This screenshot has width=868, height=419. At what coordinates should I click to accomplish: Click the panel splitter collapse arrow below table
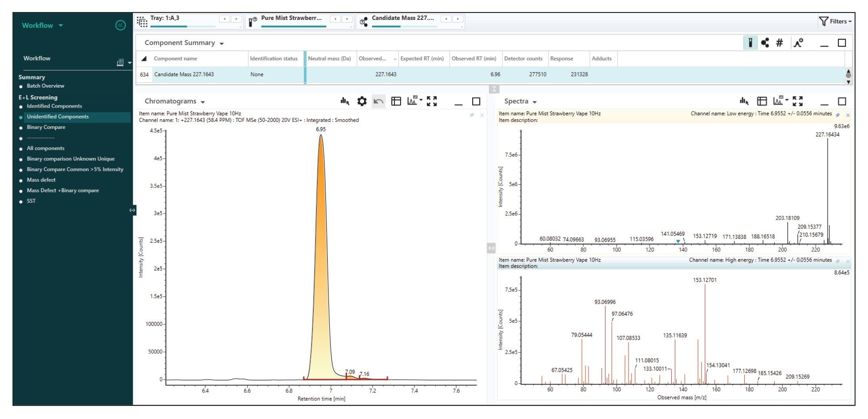[494, 89]
